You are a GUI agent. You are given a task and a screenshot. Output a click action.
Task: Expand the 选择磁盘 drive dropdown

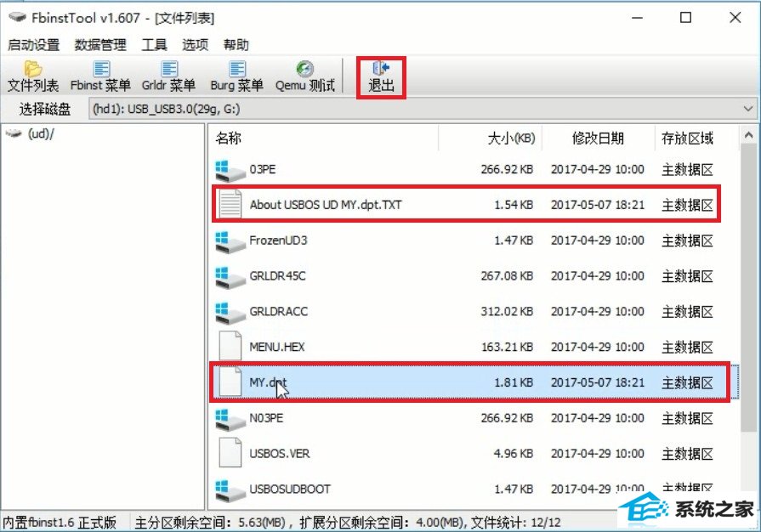[x=748, y=109]
